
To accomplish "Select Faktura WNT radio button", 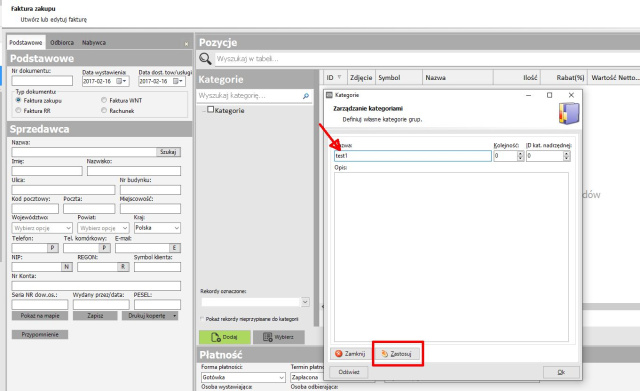I will pyautogui.click(x=104, y=100).
